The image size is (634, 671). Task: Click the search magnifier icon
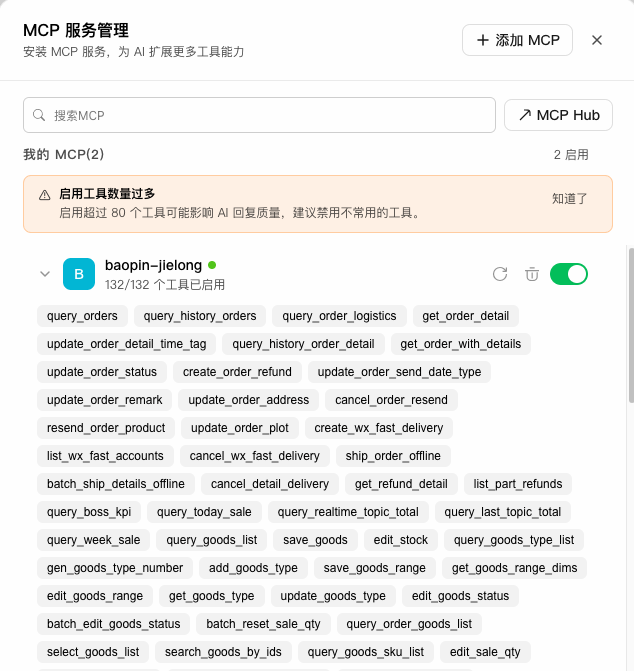pyautogui.click(x=39, y=115)
